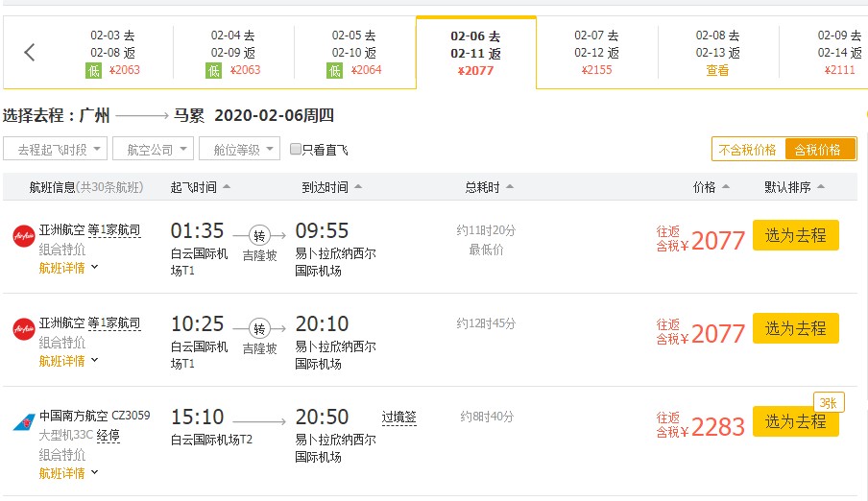Click the green low-price badge for 02-05
Screen dimensions: 868x501
[x=334, y=70]
